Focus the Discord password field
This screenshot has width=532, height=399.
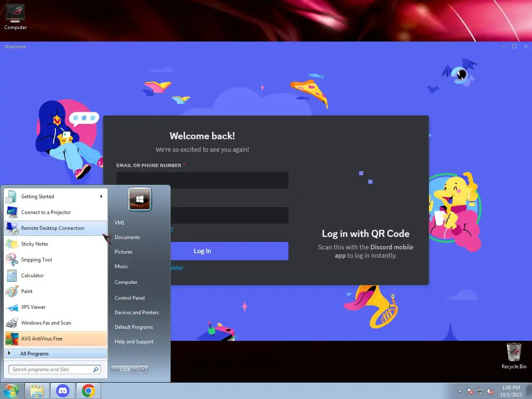[x=229, y=215]
